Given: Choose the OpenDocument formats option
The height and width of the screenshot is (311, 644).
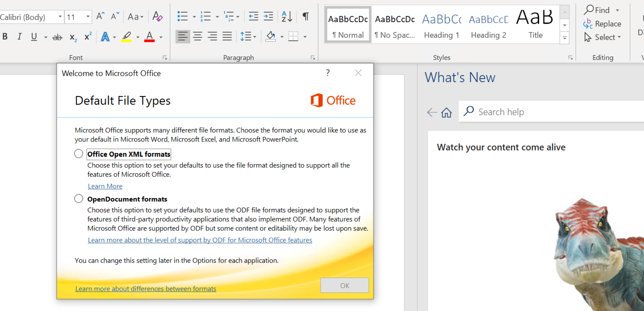Looking at the screenshot, I should pyautogui.click(x=79, y=198).
